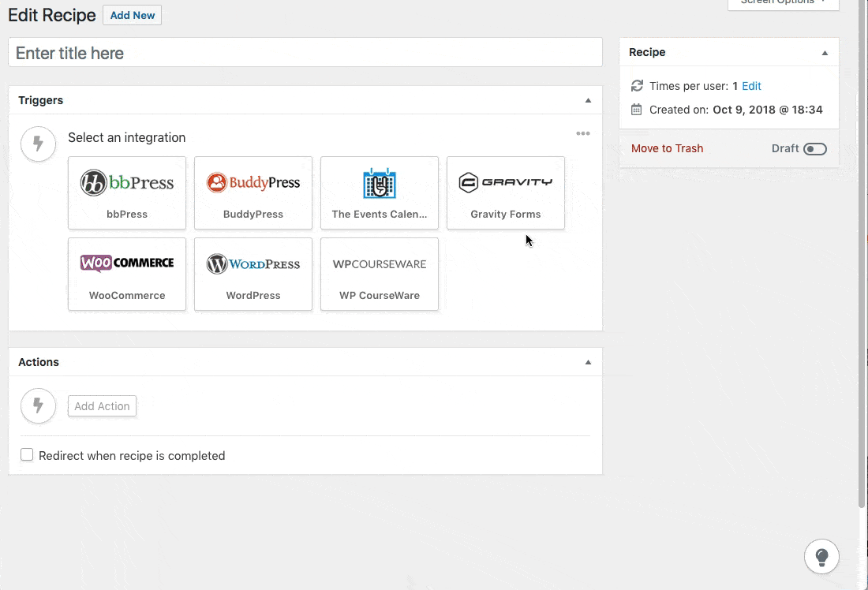The height and width of the screenshot is (590, 868).
Task: Click the Add New button
Action: click(x=133, y=16)
